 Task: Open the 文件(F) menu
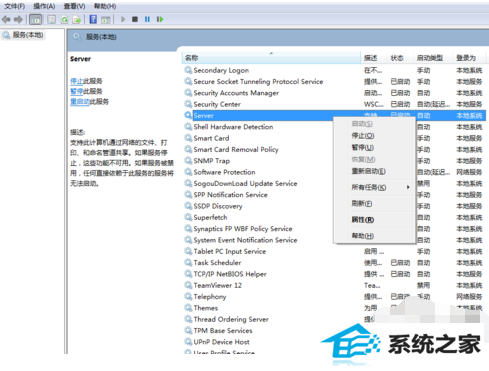[14, 6]
